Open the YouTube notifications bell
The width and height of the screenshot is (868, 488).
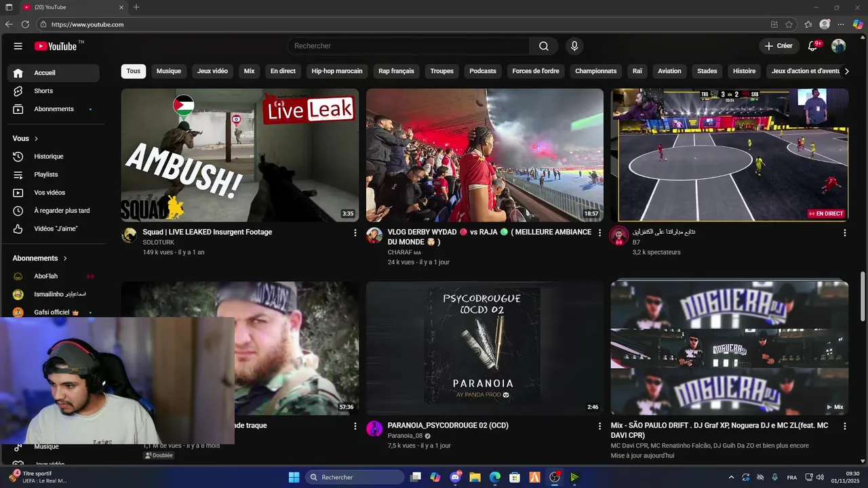click(x=813, y=46)
